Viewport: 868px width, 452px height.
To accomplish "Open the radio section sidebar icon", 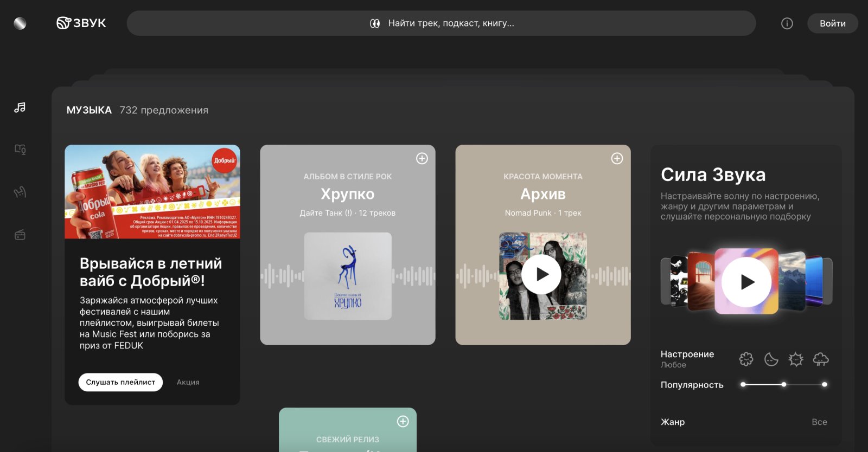I will coord(20,235).
